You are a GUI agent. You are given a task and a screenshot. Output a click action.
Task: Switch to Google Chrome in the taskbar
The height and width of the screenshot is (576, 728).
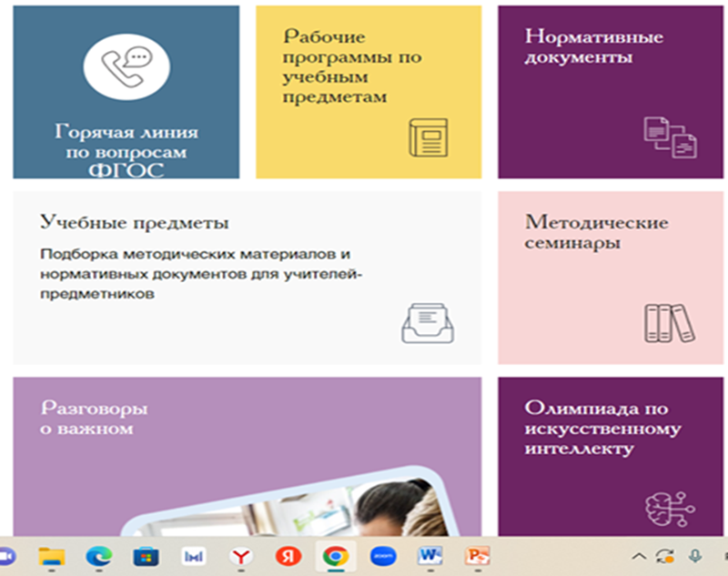335,556
